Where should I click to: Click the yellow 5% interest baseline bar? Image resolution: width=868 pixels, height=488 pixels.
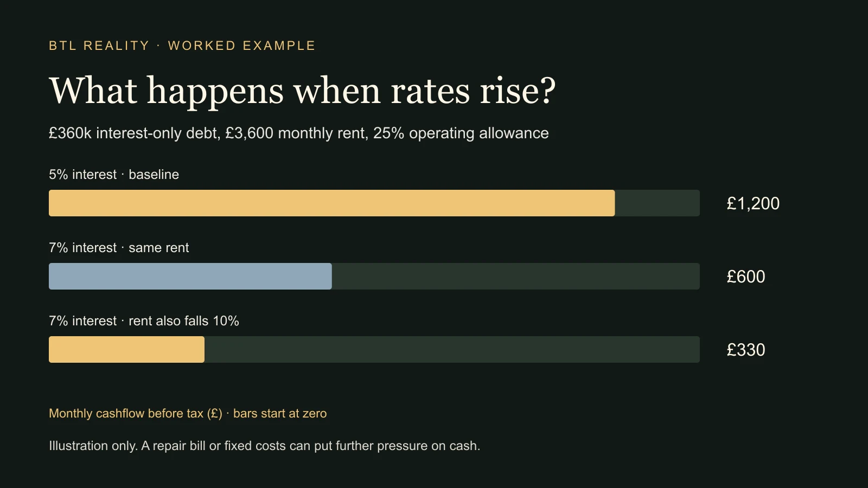tap(331, 203)
